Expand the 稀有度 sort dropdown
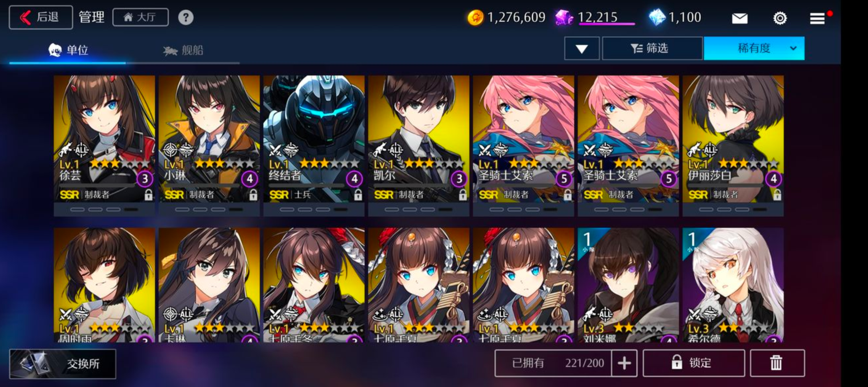This screenshot has width=868, height=387. (x=754, y=49)
